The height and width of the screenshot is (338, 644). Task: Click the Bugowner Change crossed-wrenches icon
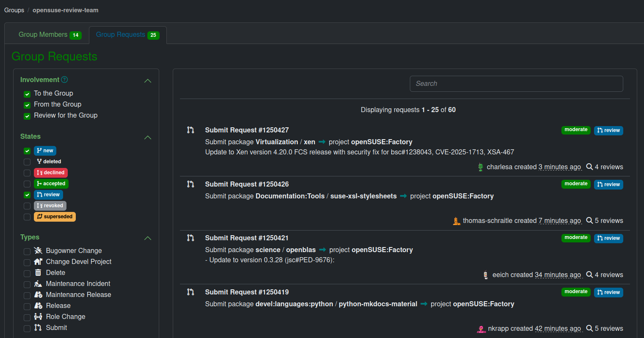39,251
